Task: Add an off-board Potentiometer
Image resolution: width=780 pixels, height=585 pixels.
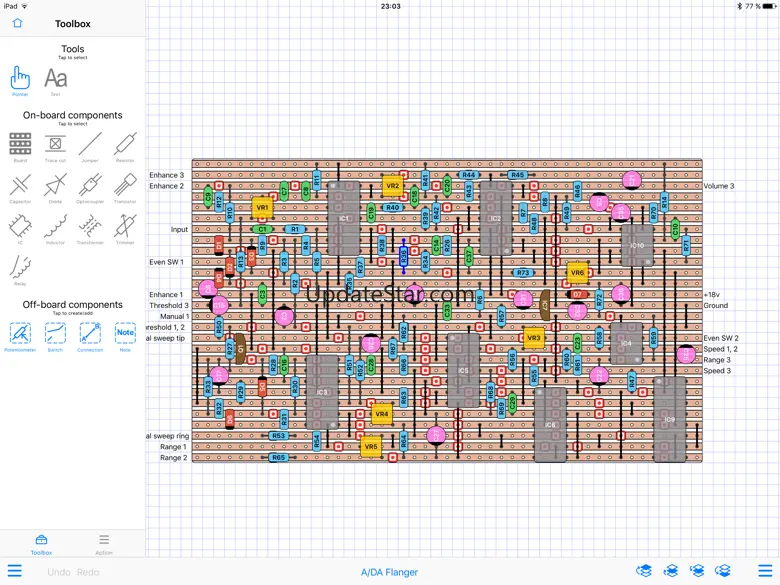Action: pyautogui.click(x=20, y=337)
